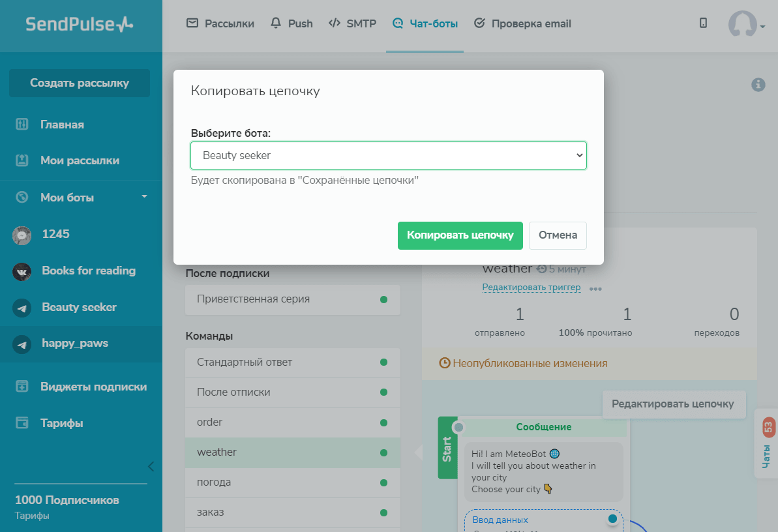The image size is (778, 532).
Task: Switch to the Рассылки tab
Action: pos(220,24)
